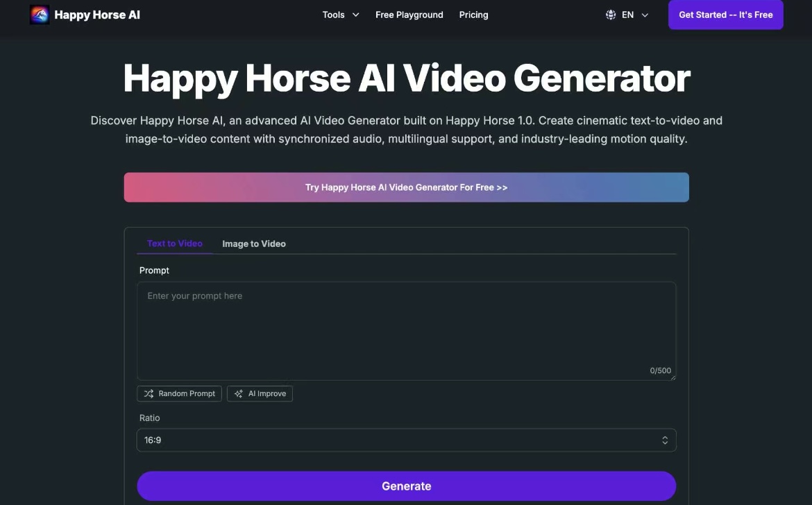Click the shuffle icon in Random Prompt
Image resolution: width=812 pixels, height=505 pixels.
(x=149, y=394)
